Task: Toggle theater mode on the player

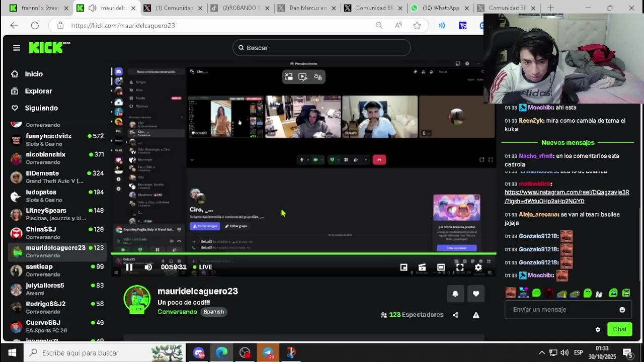Action: [x=441, y=267]
